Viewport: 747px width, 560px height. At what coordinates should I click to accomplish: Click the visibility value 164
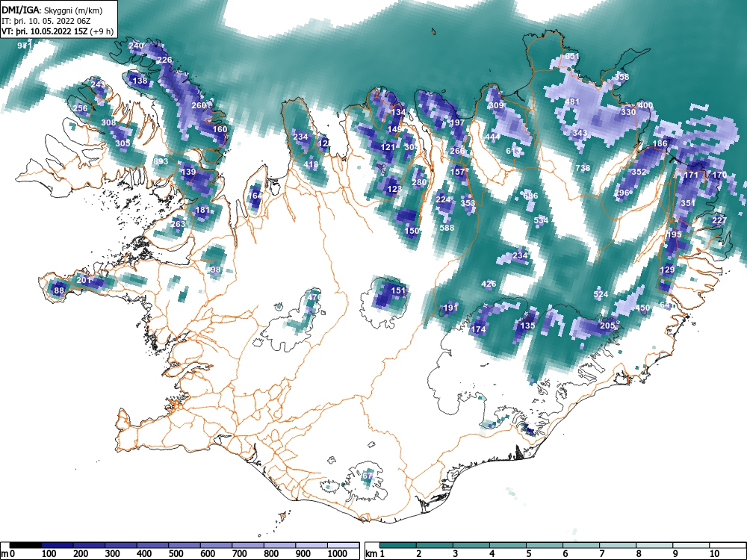point(255,195)
